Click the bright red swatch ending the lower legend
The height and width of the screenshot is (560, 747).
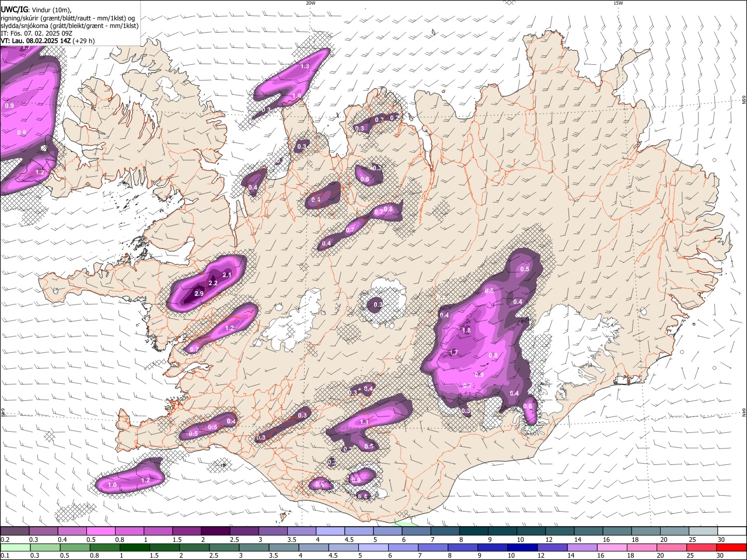731,548
